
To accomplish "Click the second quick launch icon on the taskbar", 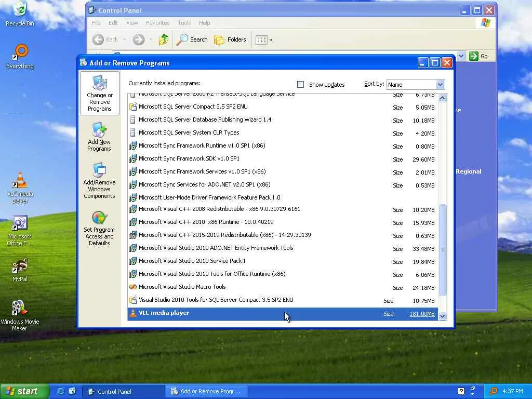I will click(72, 391).
